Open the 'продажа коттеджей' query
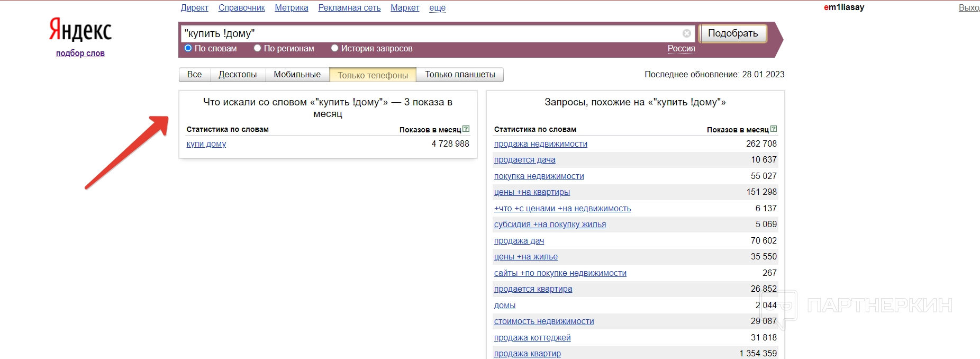 coord(532,338)
